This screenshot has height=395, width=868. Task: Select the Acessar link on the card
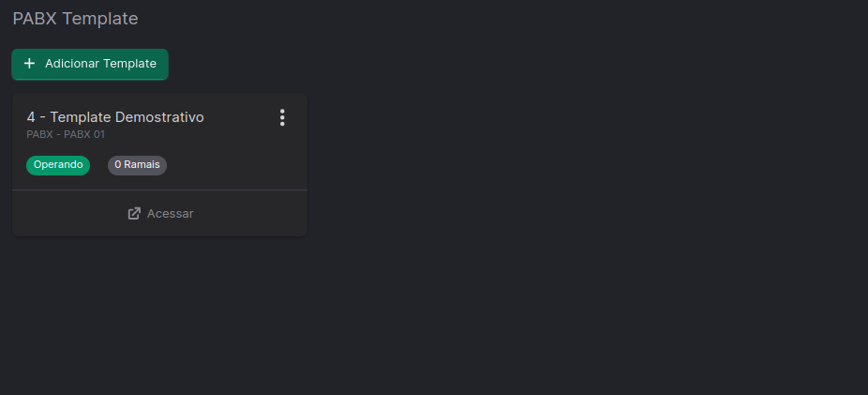pyautogui.click(x=160, y=214)
